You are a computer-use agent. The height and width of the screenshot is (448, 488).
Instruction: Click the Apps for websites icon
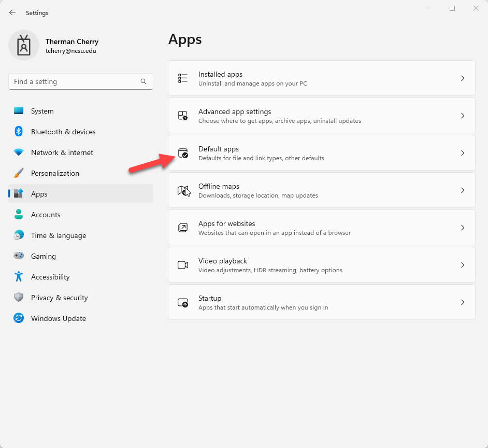click(x=183, y=228)
